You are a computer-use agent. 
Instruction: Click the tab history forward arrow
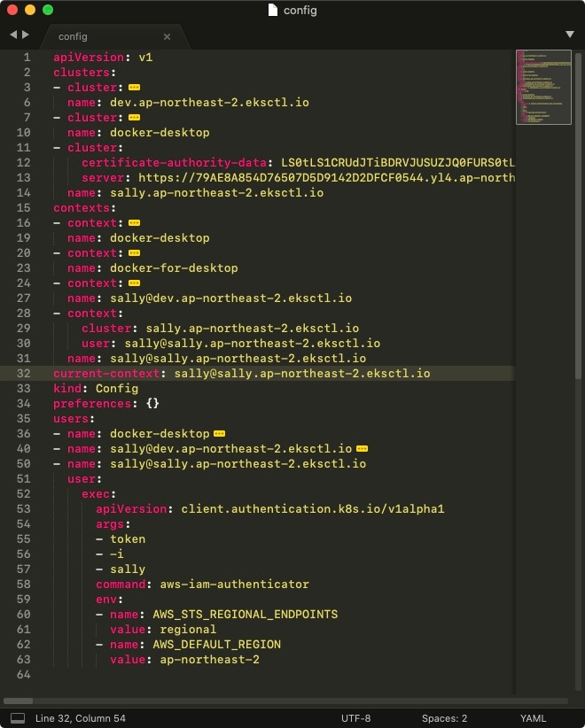coord(26,35)
